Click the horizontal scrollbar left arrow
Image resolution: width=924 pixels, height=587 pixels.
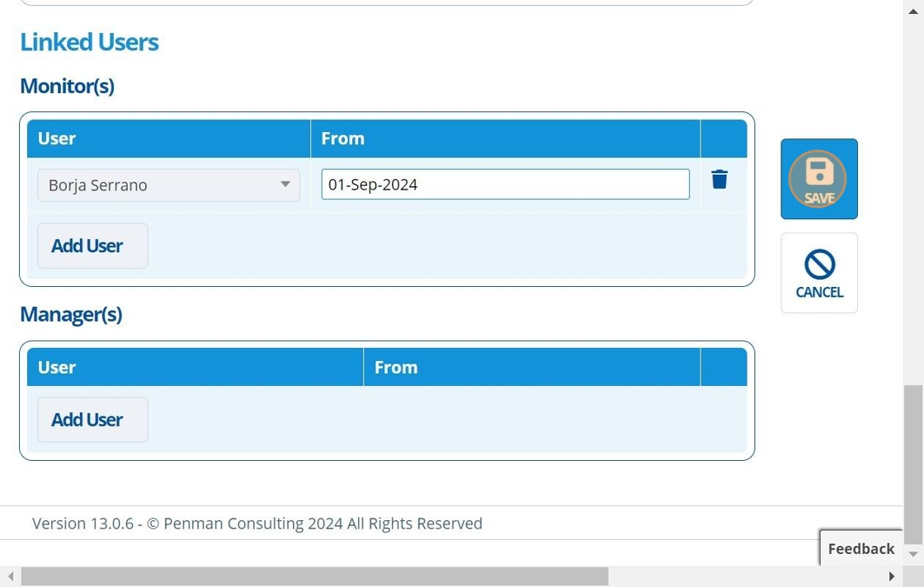pos(10,576)
